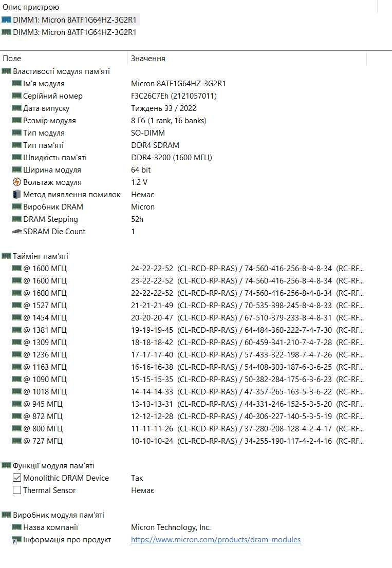Click icon beside Назва компанії

point(16,527)
